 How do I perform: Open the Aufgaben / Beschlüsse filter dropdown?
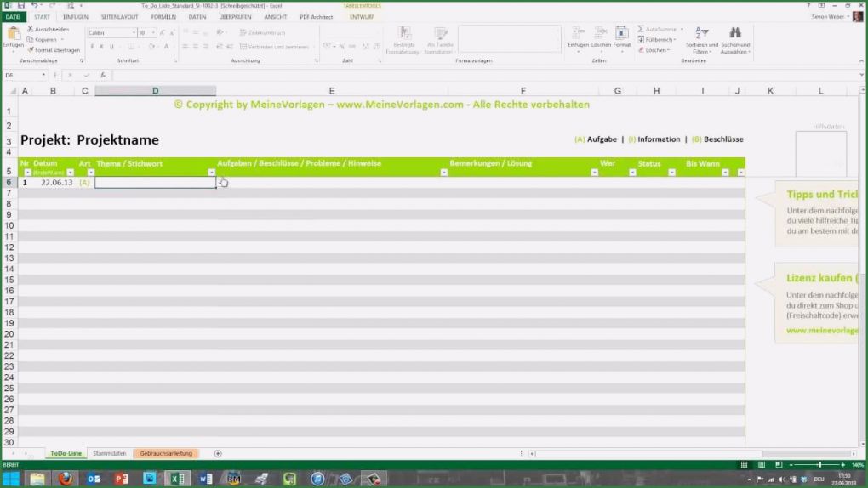(x=444, y=173)
